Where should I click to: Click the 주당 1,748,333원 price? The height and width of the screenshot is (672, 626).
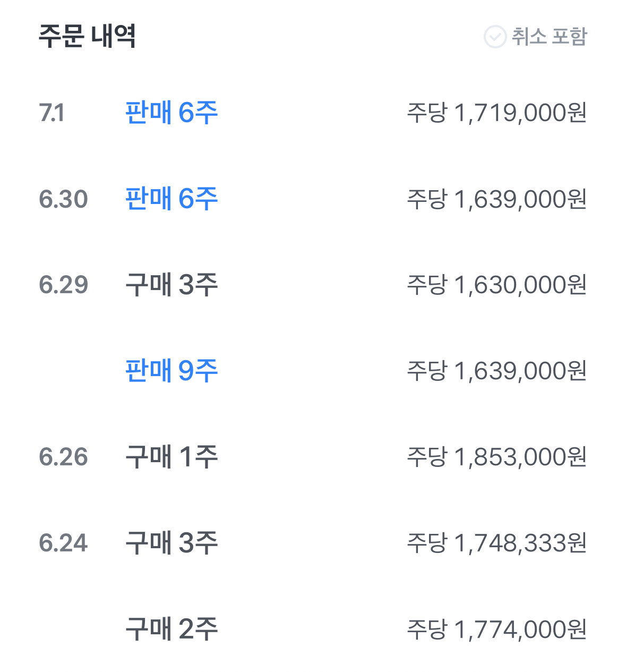pos(496,543)
